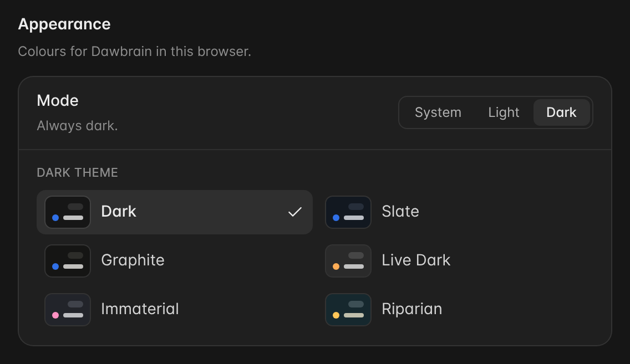Click the 'DARK THEME' section heading
The width and height of the screenshot is (630, 364).
coord(77,172)
